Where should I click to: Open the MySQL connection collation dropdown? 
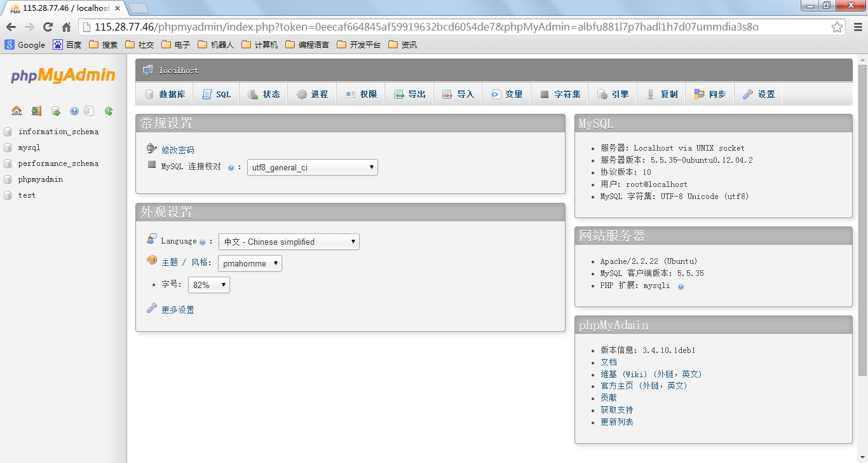(312, 167)
